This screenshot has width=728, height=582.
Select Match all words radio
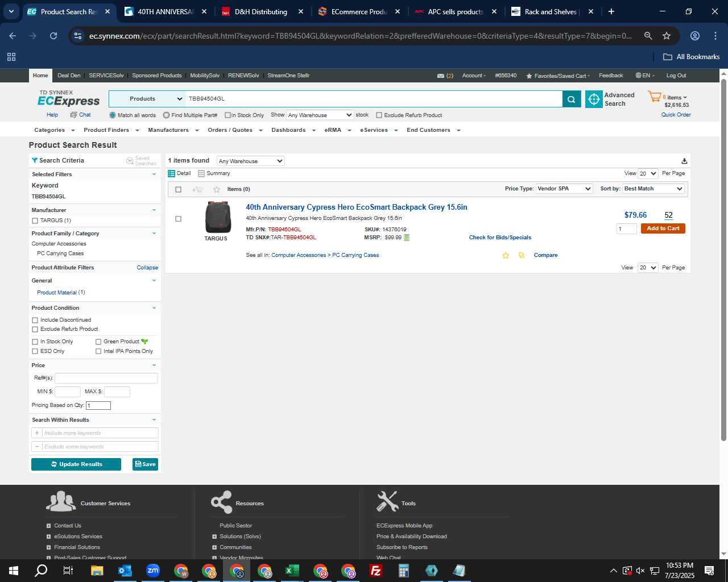(113, 115)
